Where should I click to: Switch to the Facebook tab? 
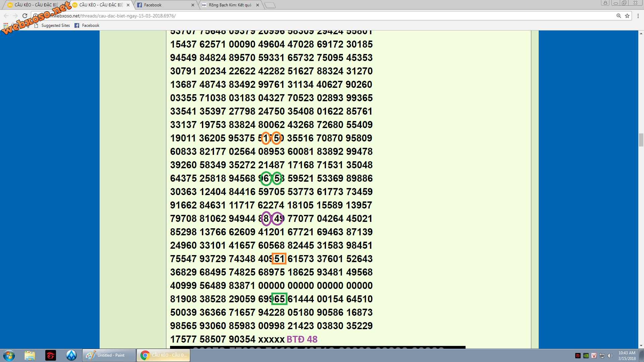[164, 5]
